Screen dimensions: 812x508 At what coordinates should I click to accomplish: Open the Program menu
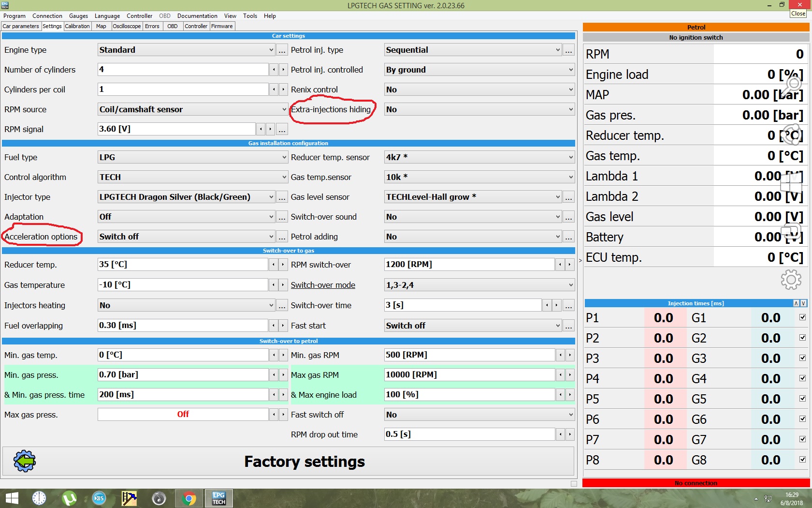click(14, 16)
